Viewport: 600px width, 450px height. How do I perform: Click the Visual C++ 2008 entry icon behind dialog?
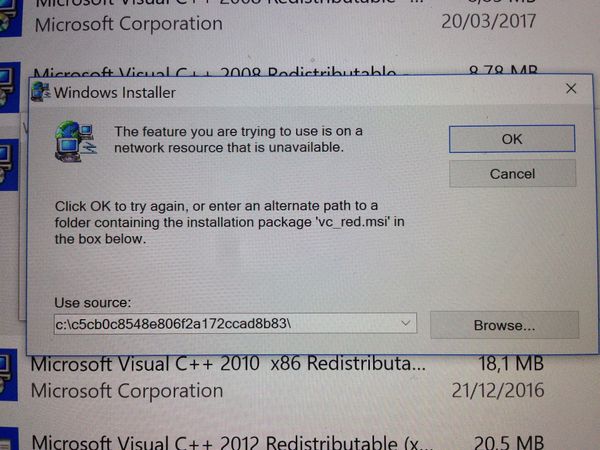click(x=10, y=86)
